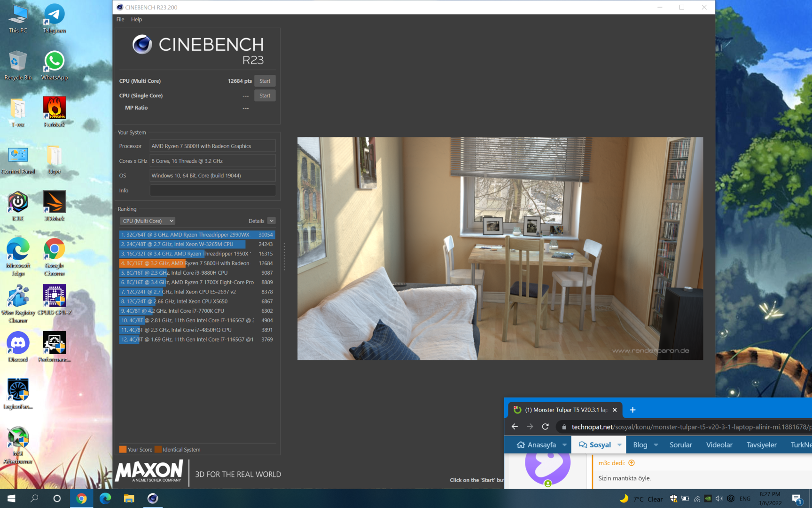Select the Recycle Bin icon
The image size is (812, 508).
(x=18, y=66)
